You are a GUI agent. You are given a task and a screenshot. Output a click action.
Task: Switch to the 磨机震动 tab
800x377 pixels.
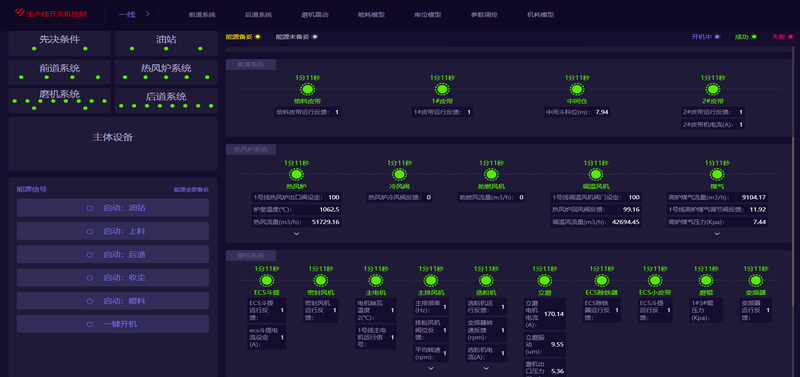coord(315,15)
